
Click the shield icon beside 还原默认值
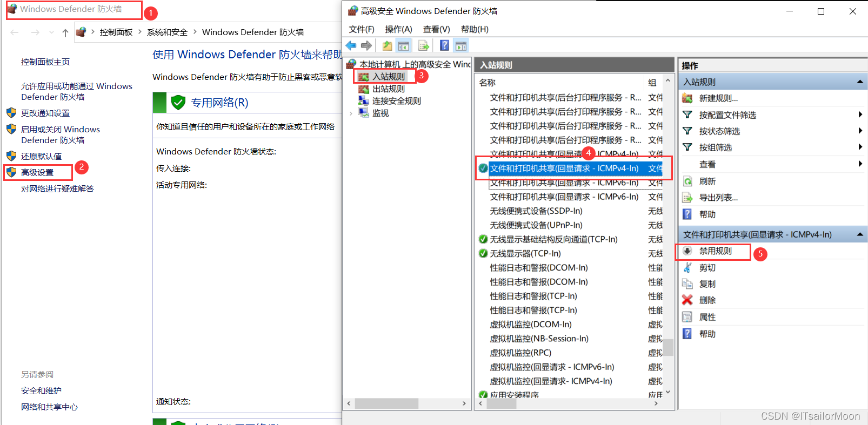[x=11, y=156]
